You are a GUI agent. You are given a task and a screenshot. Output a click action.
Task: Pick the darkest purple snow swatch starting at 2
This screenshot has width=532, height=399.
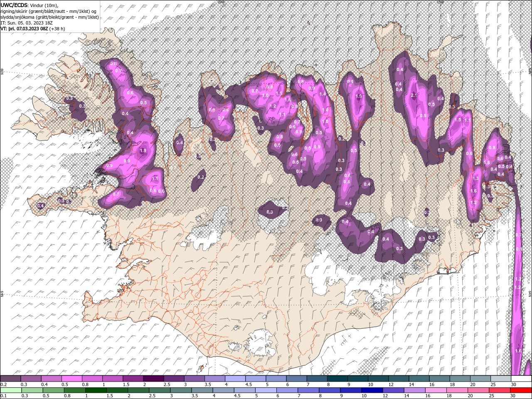click(153, 379)
